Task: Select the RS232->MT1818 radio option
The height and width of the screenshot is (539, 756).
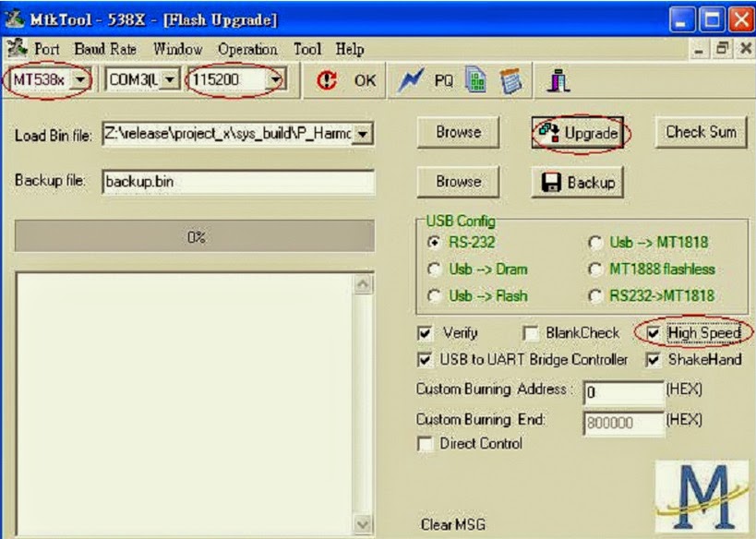Action: [x=595, y=295]
